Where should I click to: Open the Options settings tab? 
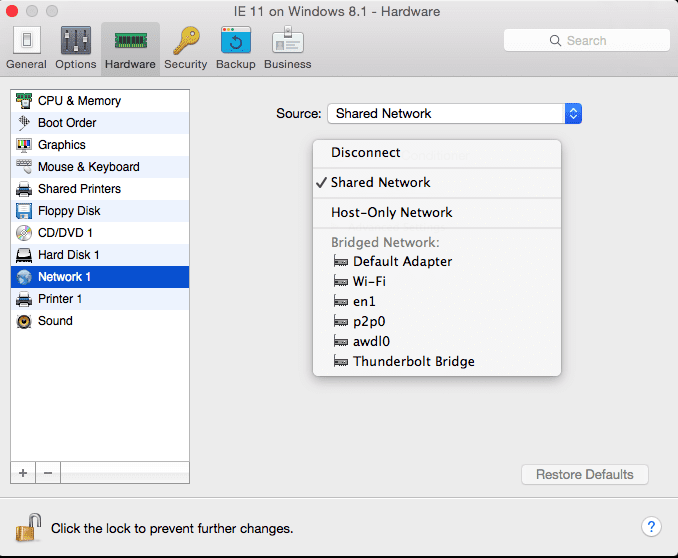[76, 48]
